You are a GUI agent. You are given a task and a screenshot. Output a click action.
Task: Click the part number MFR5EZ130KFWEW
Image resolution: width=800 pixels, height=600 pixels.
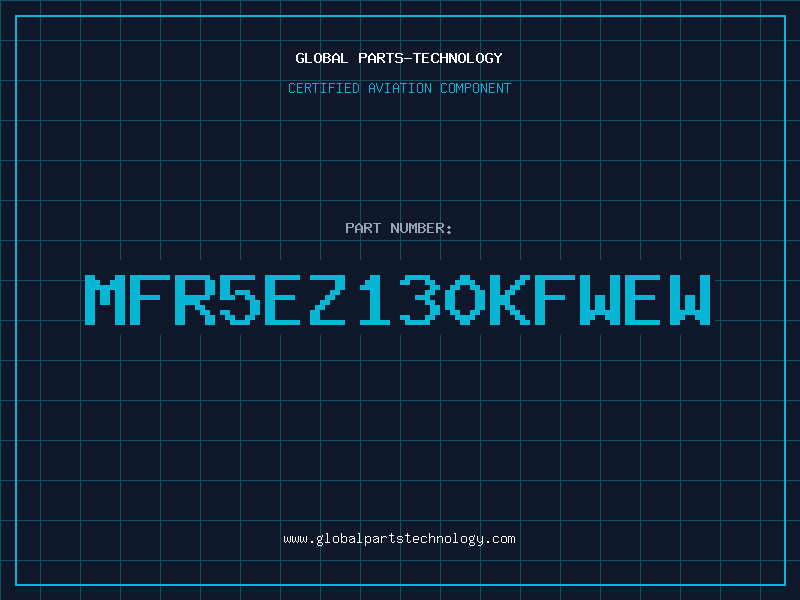pyautogui.click(x=397, y=300)
